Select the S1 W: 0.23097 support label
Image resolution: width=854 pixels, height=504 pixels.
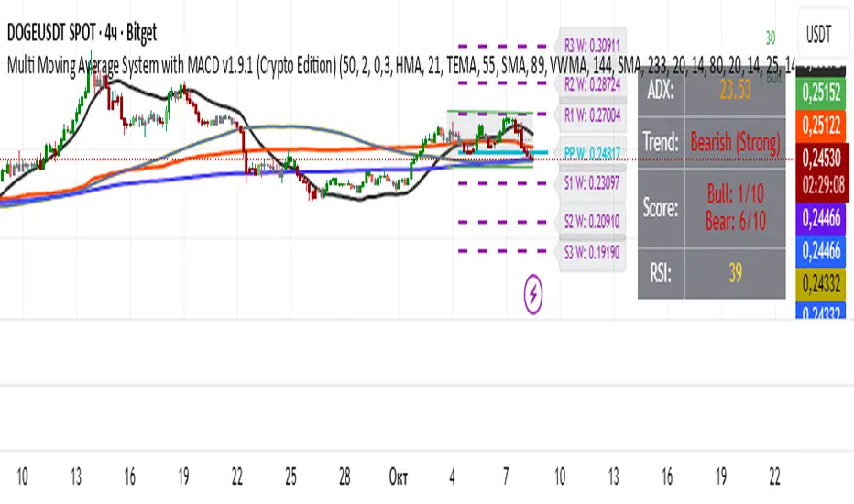[x=592, y=183]
